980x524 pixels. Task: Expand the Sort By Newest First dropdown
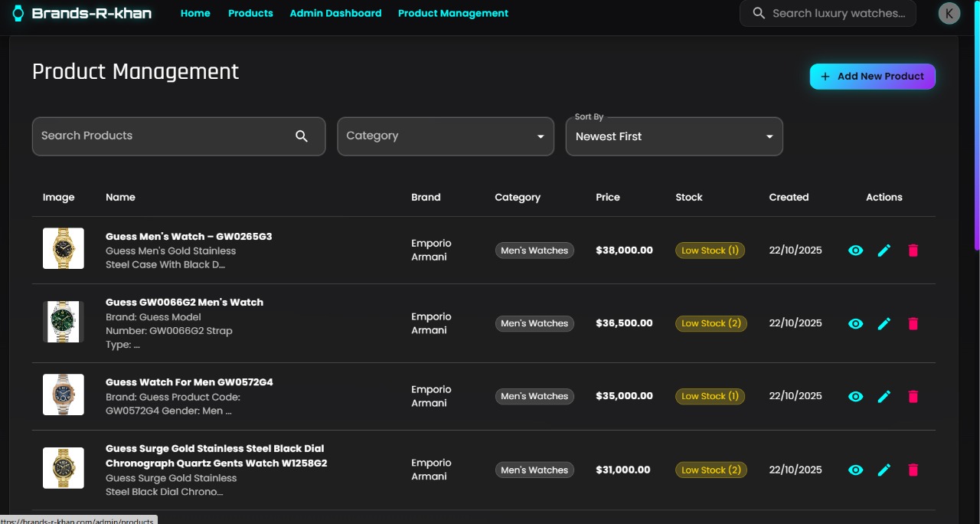pos(674,136)
